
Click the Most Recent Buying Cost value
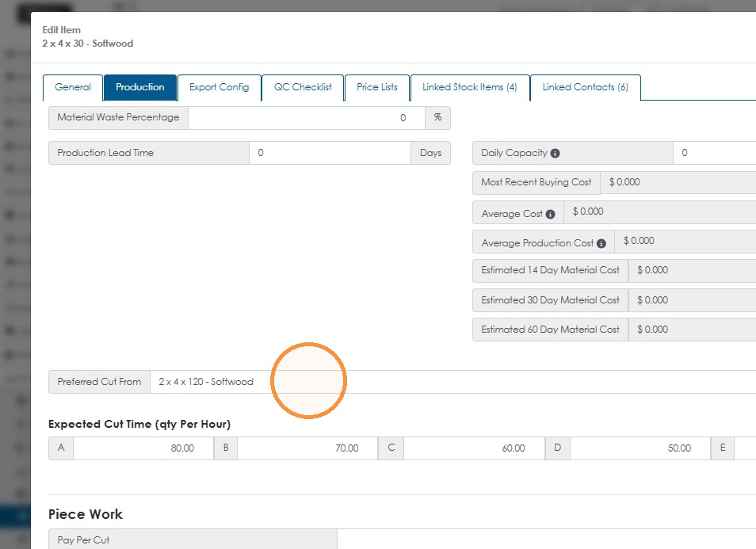pyautogui.click(x=678, y=182)
